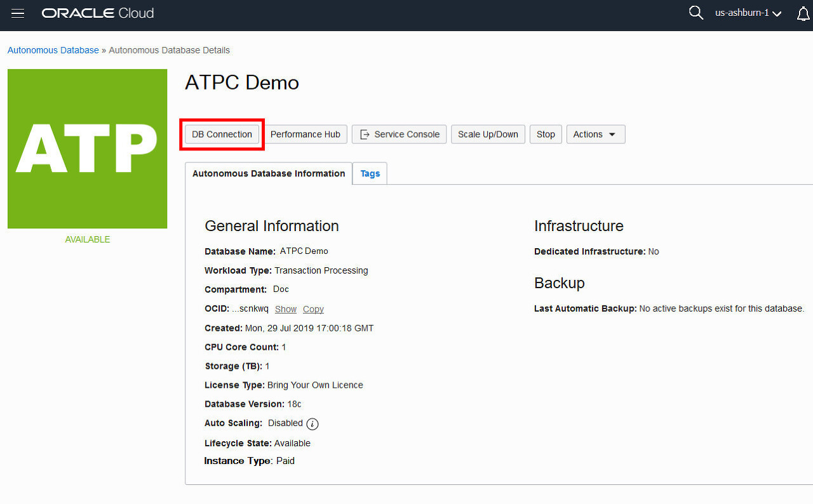Viewport: 813px width, 504px height.
Task: Switch to the Tags tab
Action: 370,173
